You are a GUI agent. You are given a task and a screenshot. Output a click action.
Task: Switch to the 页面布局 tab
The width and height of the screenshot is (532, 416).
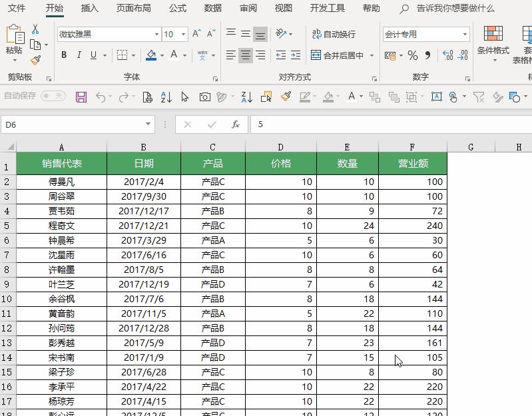(x=134, y=8)
